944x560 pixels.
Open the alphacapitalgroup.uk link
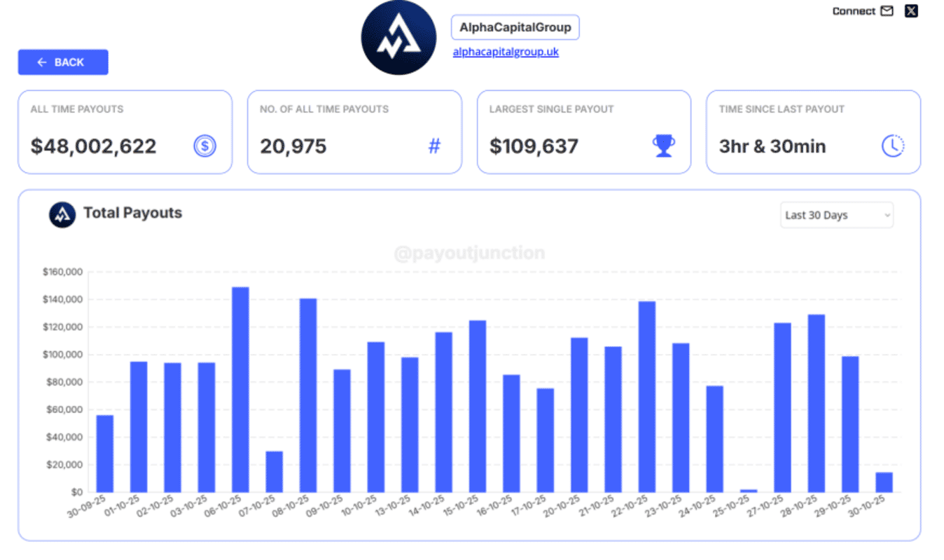coord(506,52)
